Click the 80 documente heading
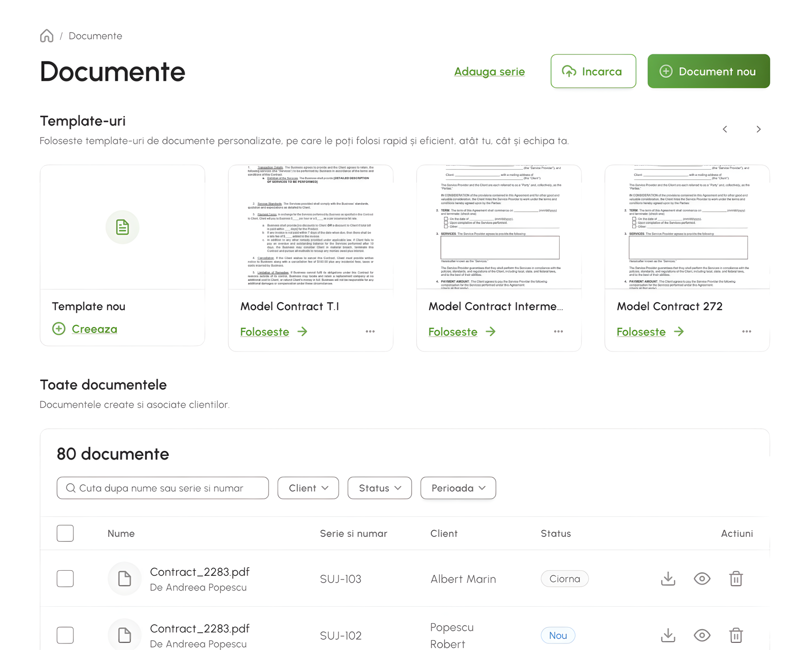Viewport: 812px width, 650px height. 113,454
